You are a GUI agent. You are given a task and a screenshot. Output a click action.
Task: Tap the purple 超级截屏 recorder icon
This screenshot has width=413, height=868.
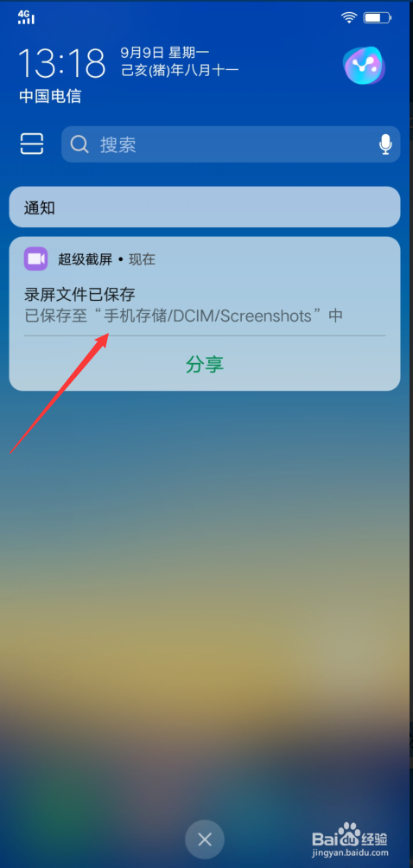coord(36,258)
